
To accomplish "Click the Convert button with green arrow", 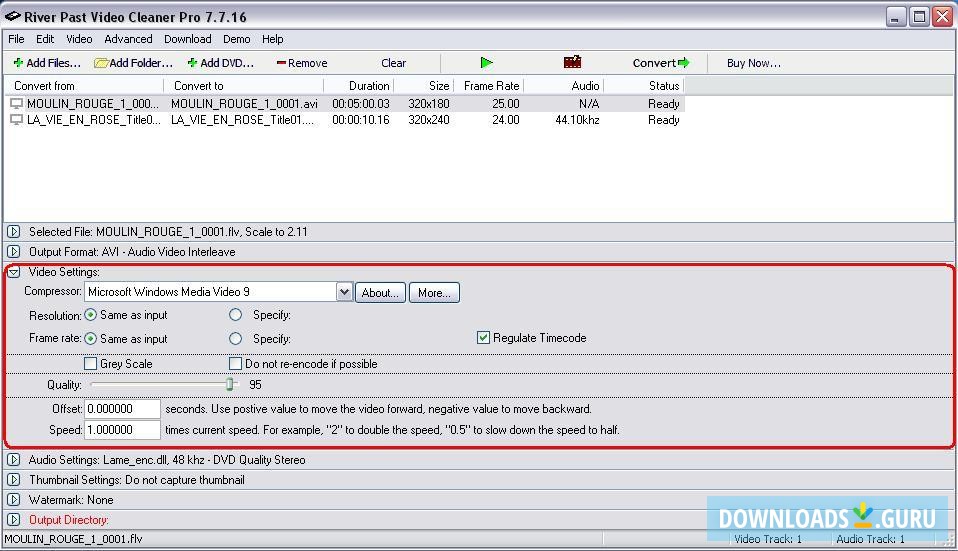I will point(661,62).
